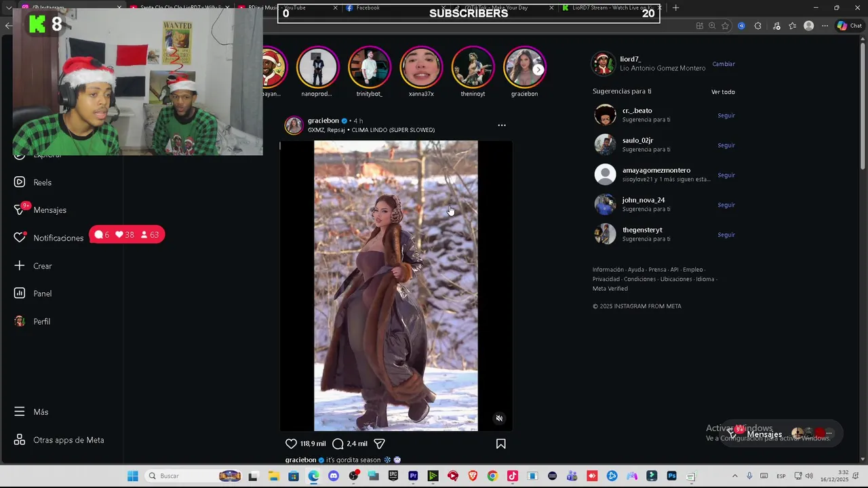The image size is (868, 488).
Task: Advance stories with the right arrow
Action: pos(538,70)
